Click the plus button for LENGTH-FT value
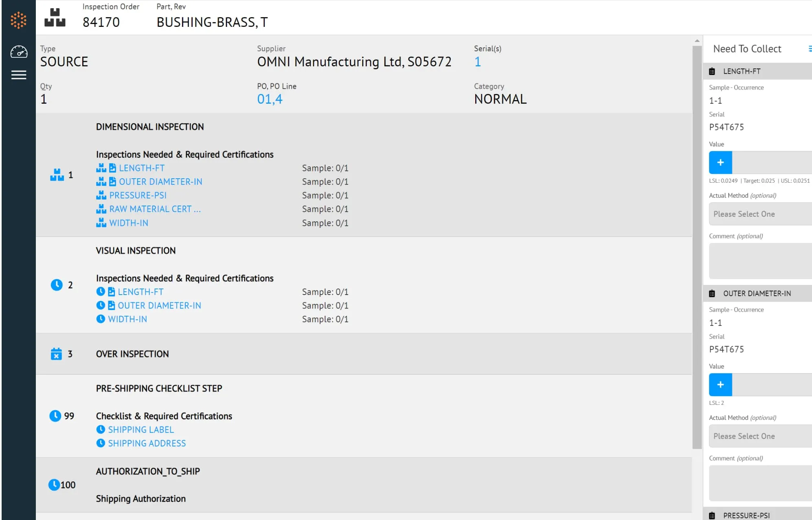Screen dimensions: 812x520 pyautogui.click(x=720, y=162)
